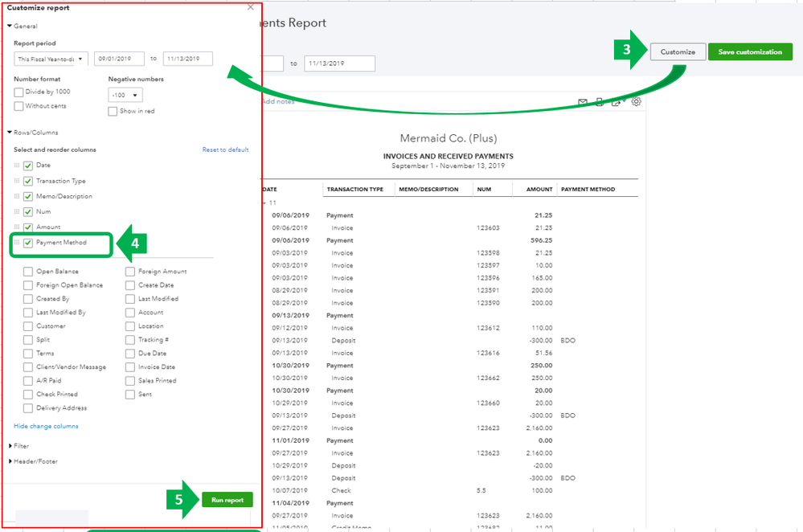Uncheck the Transaction Type column checkbox
Screen dimensions: 803x532
[28, 182]
